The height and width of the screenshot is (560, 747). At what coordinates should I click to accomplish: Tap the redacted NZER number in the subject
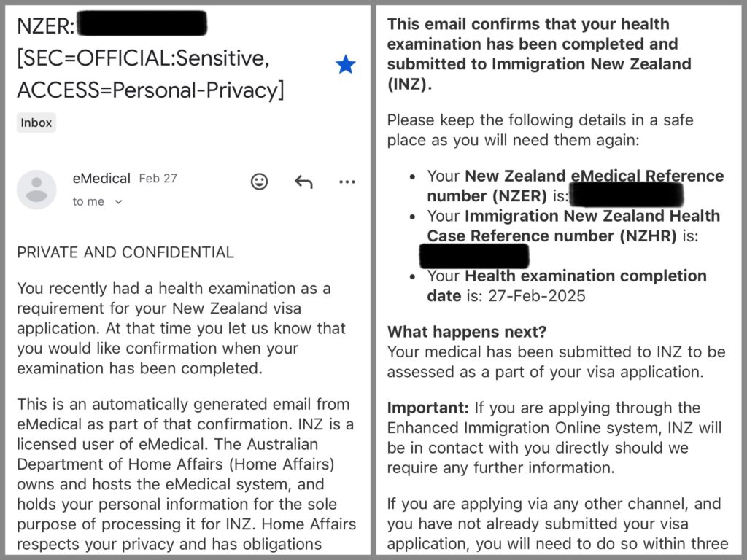(142, 27)
